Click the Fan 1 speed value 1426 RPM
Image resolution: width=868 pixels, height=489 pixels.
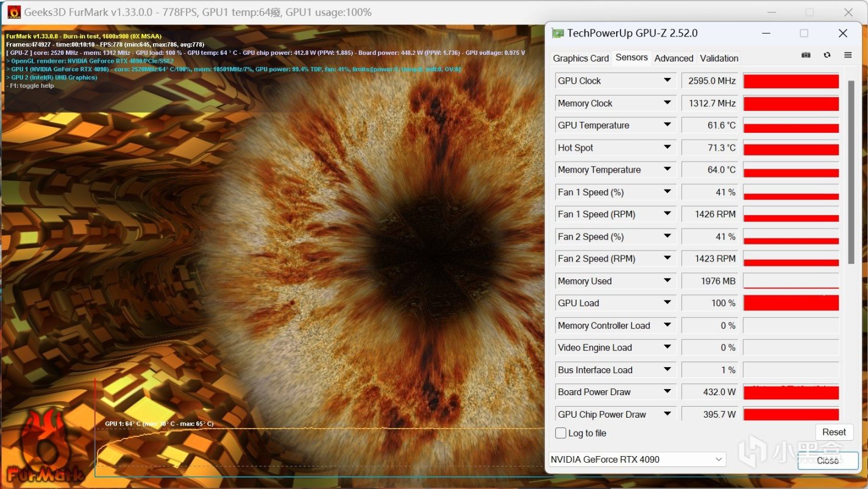coord(709,214)
